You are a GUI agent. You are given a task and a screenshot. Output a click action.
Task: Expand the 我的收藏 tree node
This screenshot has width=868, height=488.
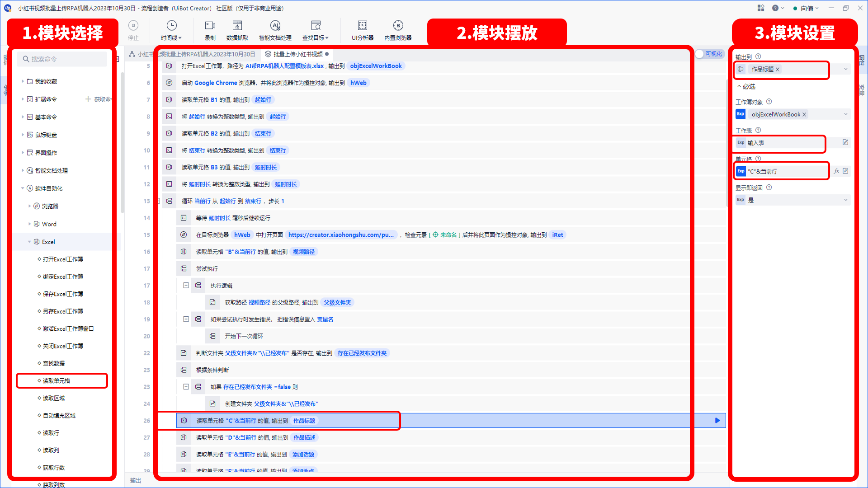click(x=23, y=81)
